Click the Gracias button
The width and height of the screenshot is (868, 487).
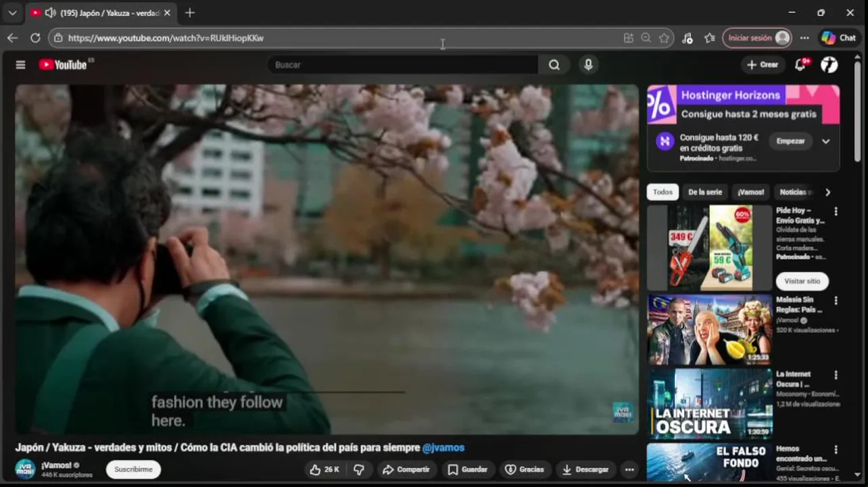coord(525,469)
